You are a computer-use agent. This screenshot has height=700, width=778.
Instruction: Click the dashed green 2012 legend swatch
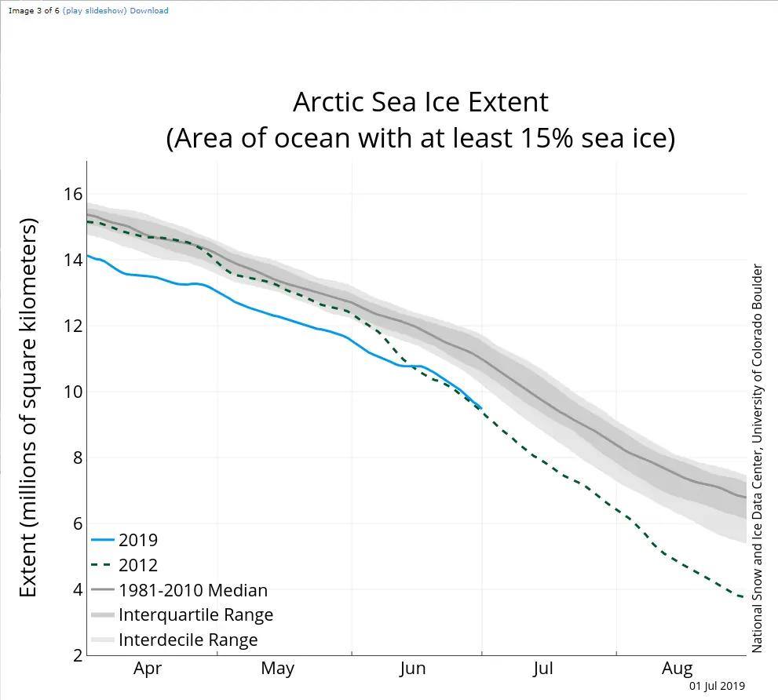click(103, 565)
